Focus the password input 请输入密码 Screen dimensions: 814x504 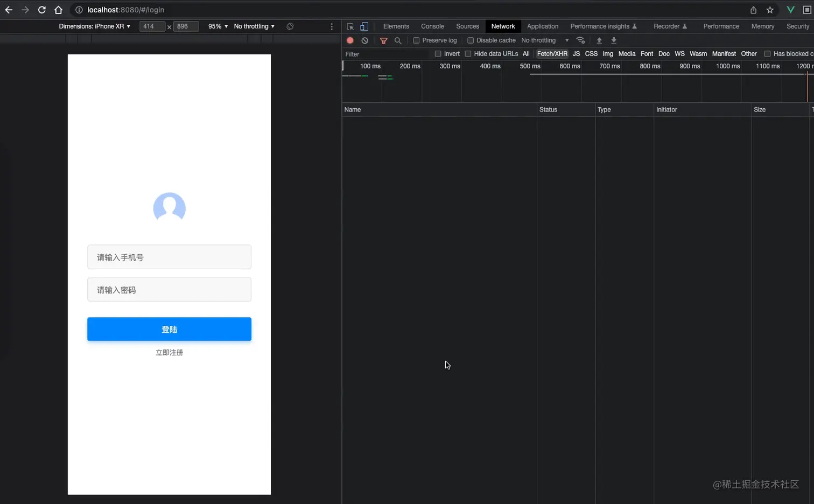pyautogui.click(x=169, y=289)
